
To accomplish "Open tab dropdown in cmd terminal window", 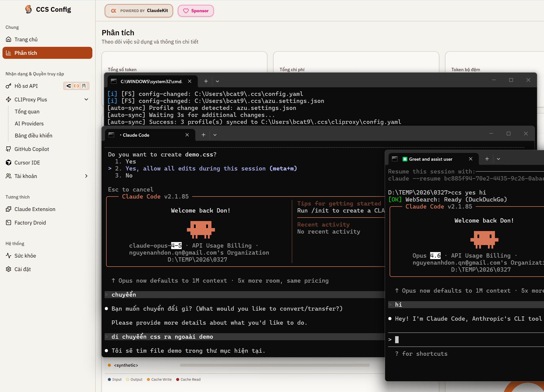I will pos(217,81).
